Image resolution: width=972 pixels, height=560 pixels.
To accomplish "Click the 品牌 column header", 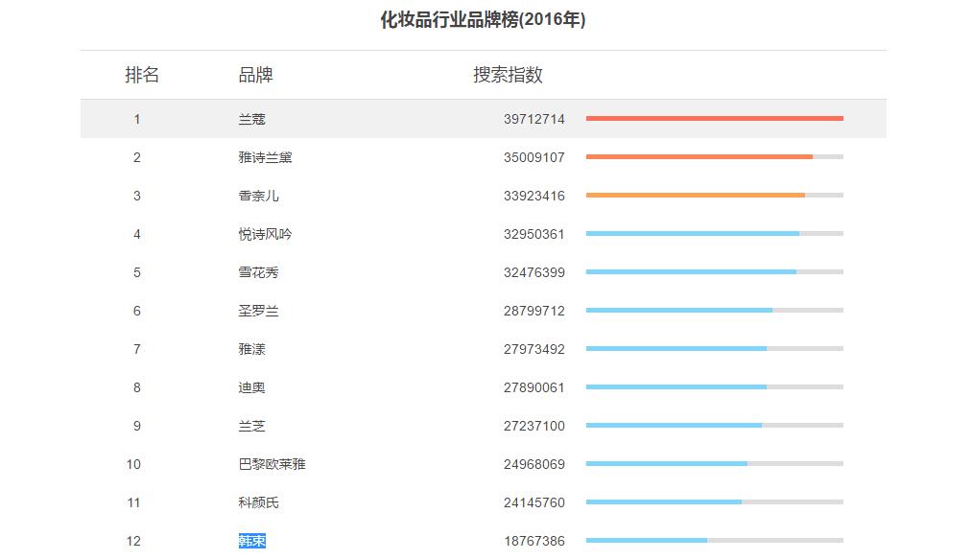I will pos(255,75).
